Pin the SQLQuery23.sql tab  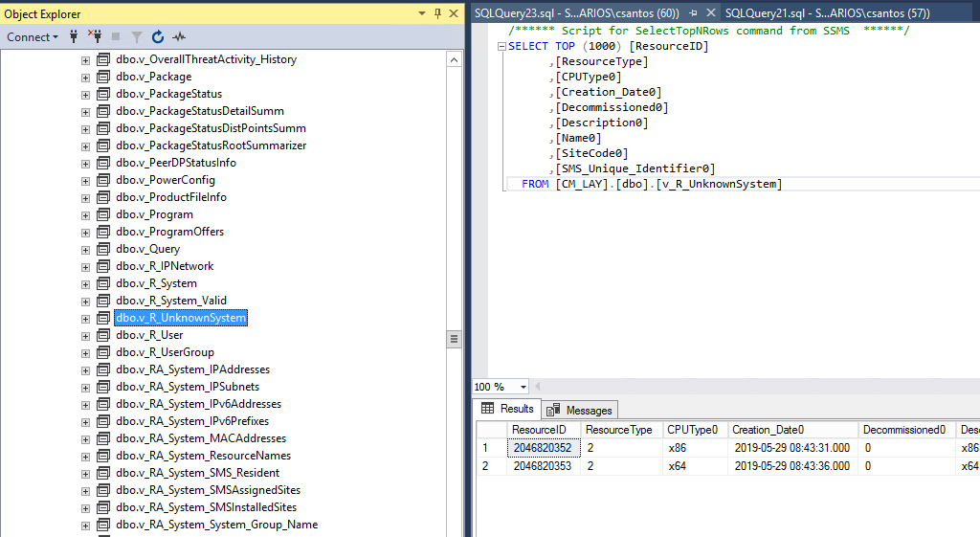click(693, 13)
